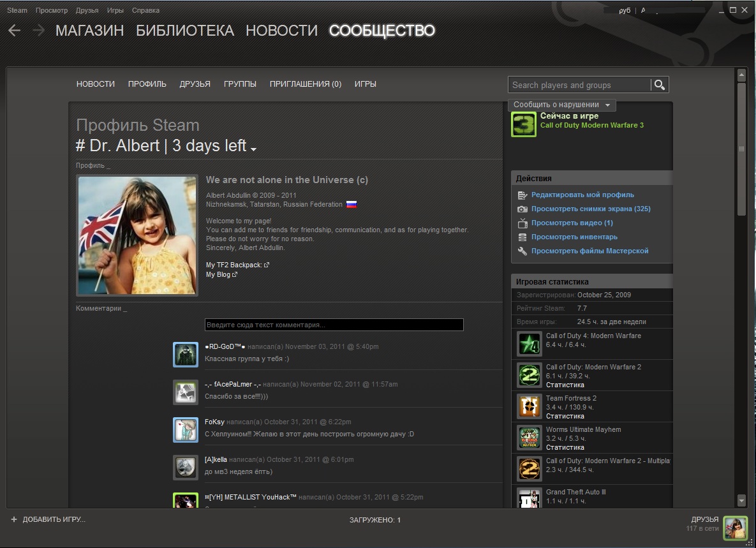The width and height of the screenshot is (756, 548).
Task: Click the руб wallet balance
Action: click(625, 10)
